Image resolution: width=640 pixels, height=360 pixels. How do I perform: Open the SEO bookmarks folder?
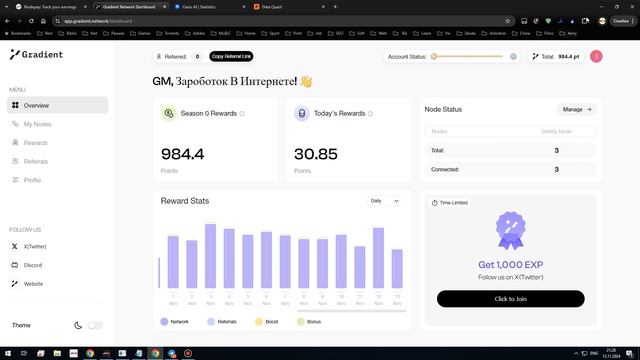[336, 33]
